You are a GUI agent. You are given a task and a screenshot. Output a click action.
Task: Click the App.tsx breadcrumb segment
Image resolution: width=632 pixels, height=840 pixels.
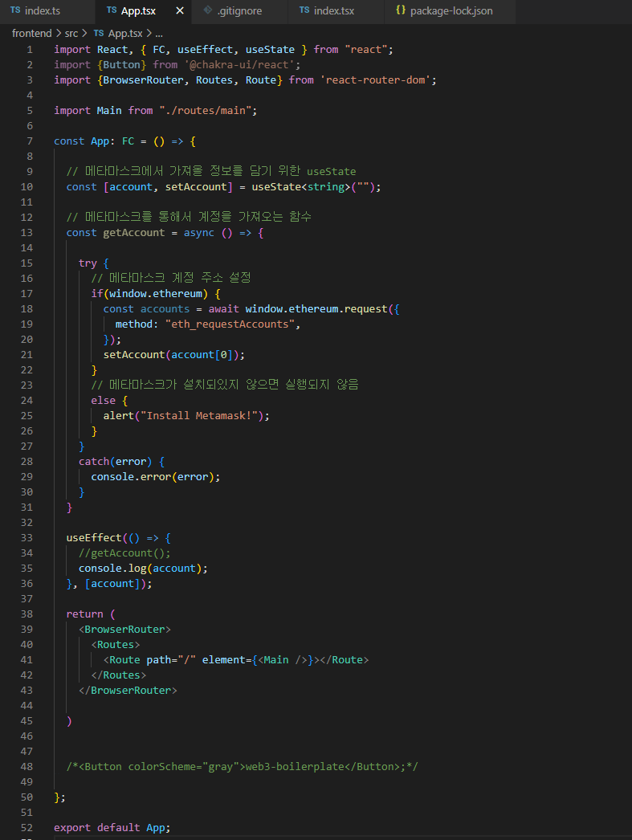(x=118, y=33)
